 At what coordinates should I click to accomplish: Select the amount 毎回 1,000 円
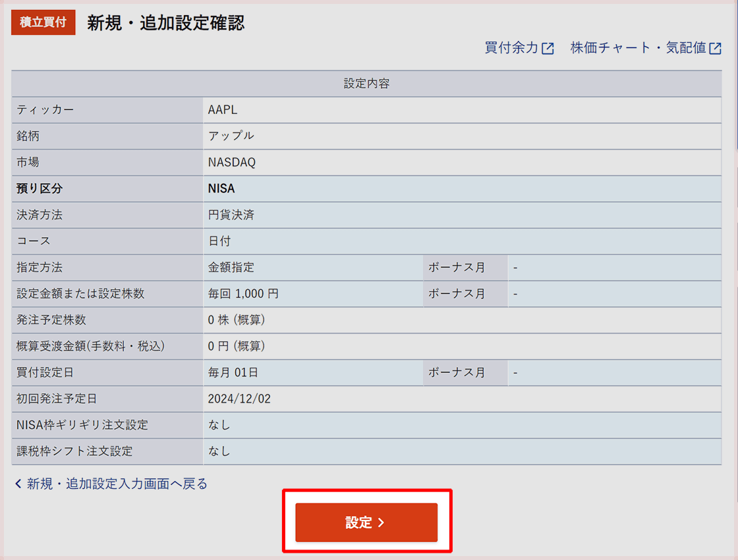(x=243, y=294)
